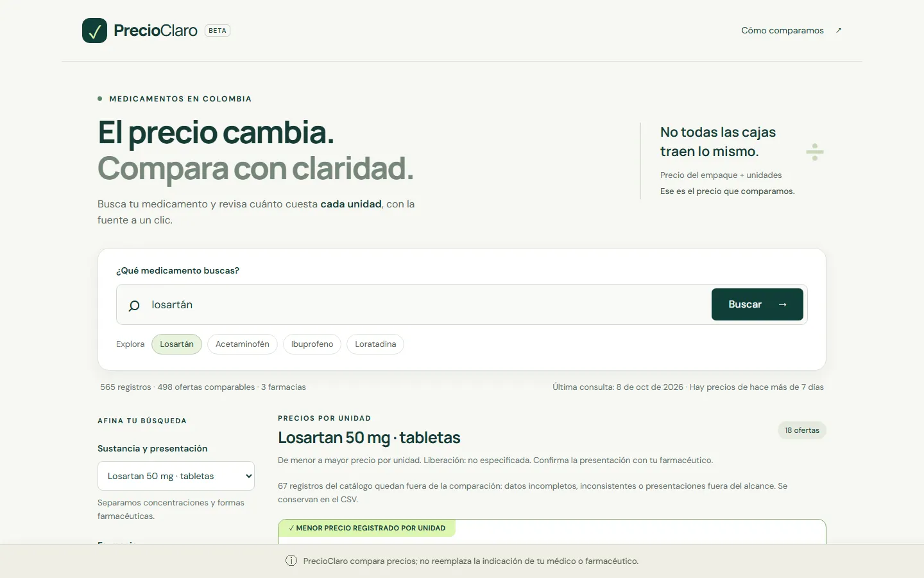Click the magnifying glass search icon
The width and height of the screenshot is (924, 578).
(133, 306)
